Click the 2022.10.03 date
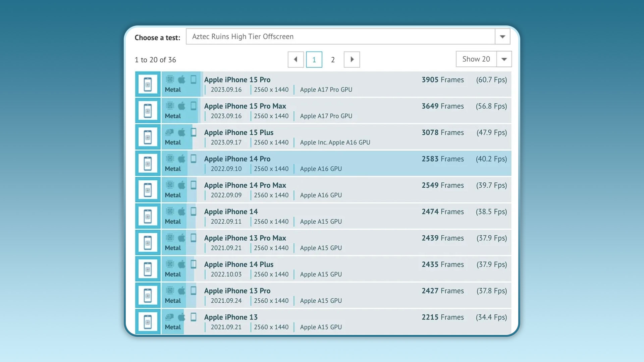The height and width of the screenshot is (362, 644). pyautogui.click(x=226, y=275)
